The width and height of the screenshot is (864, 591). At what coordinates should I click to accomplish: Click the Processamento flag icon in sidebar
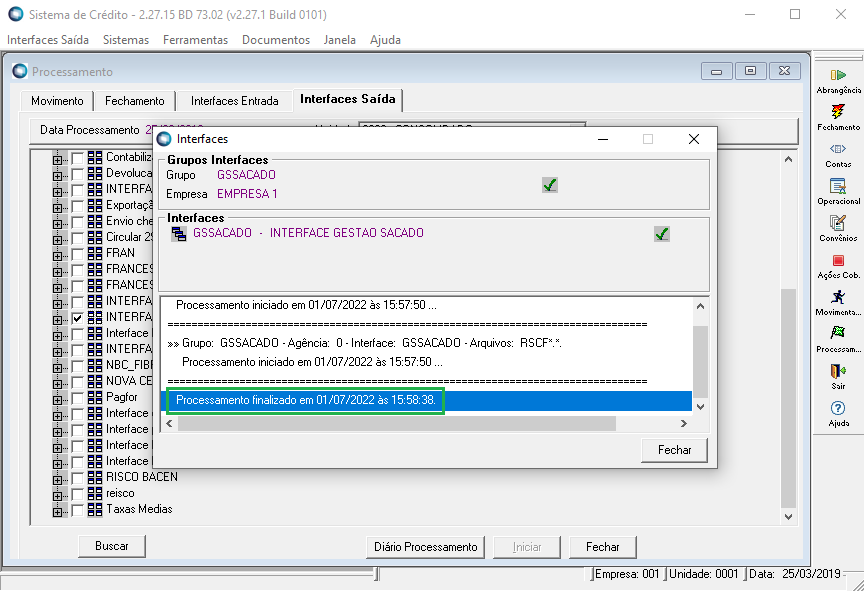click(838, 334)
